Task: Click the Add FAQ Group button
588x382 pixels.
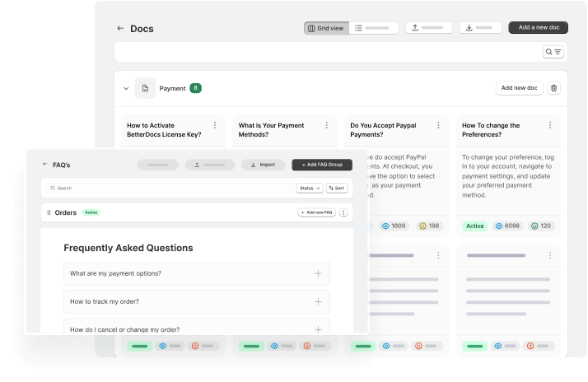Action: coord(322,165)
